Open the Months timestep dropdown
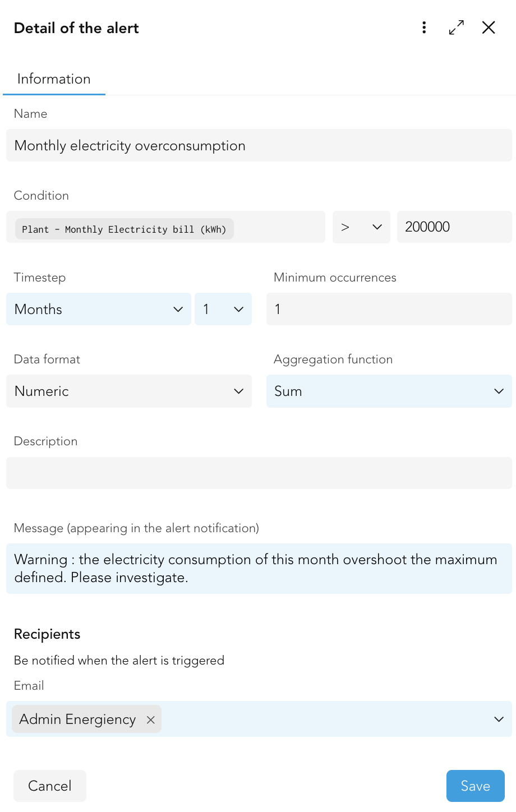 click(x=99, y=309)
